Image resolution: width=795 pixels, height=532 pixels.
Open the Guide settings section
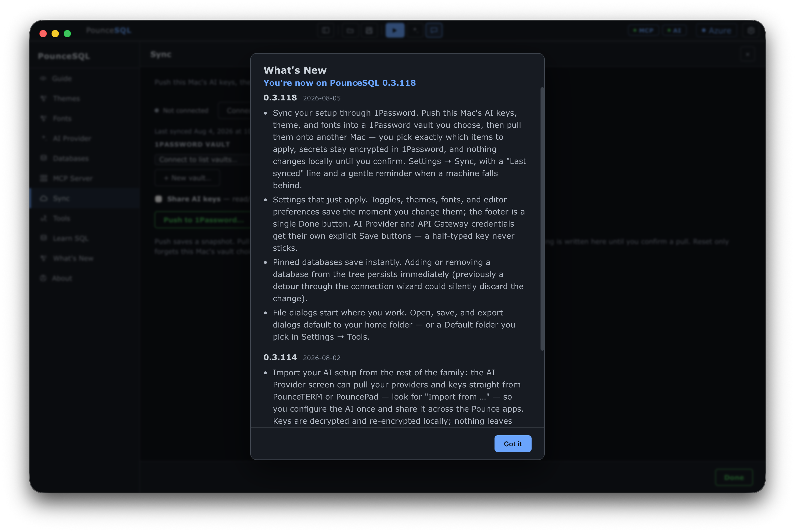point(85,78)
